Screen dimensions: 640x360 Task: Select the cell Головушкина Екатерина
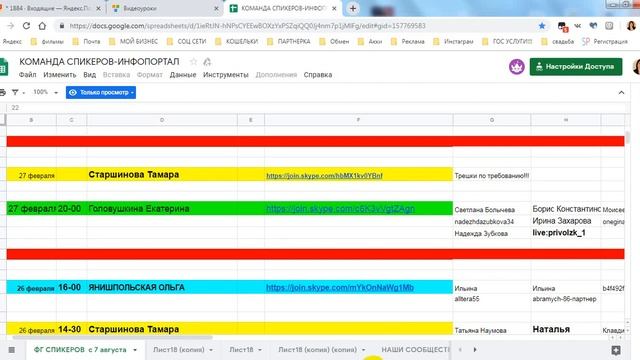pyautogui.click(x=162, y=209)
